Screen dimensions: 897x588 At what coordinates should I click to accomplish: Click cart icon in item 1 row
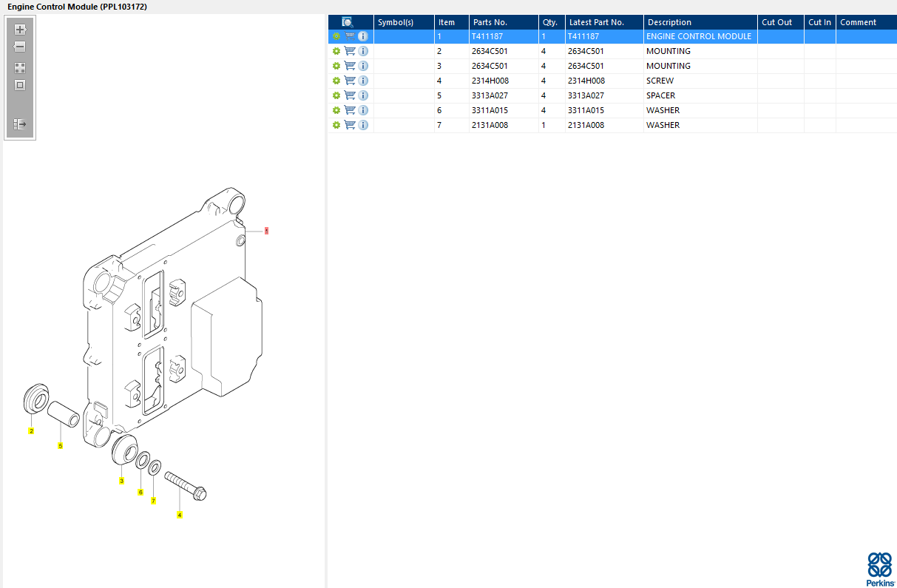[x=350, y=36]
